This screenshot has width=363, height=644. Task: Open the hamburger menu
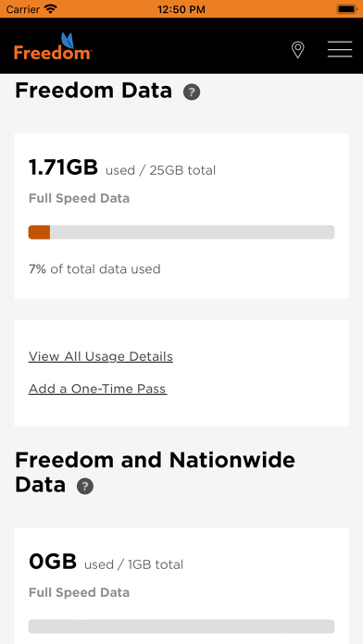[340, 49]
